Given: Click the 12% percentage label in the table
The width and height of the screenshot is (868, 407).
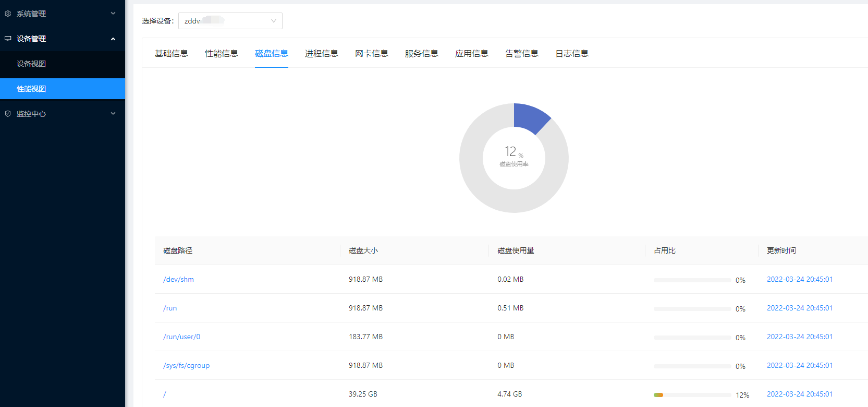Looking at the screenshot, I should (742, 395).
